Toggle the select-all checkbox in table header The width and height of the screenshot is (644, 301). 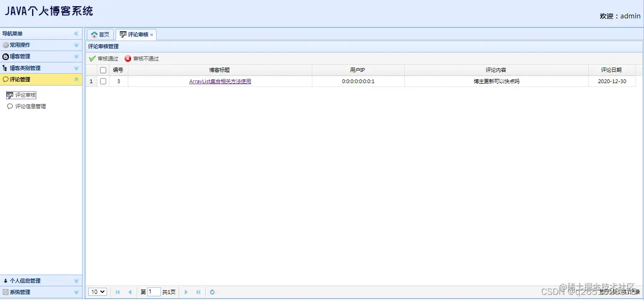pos(103,70)
